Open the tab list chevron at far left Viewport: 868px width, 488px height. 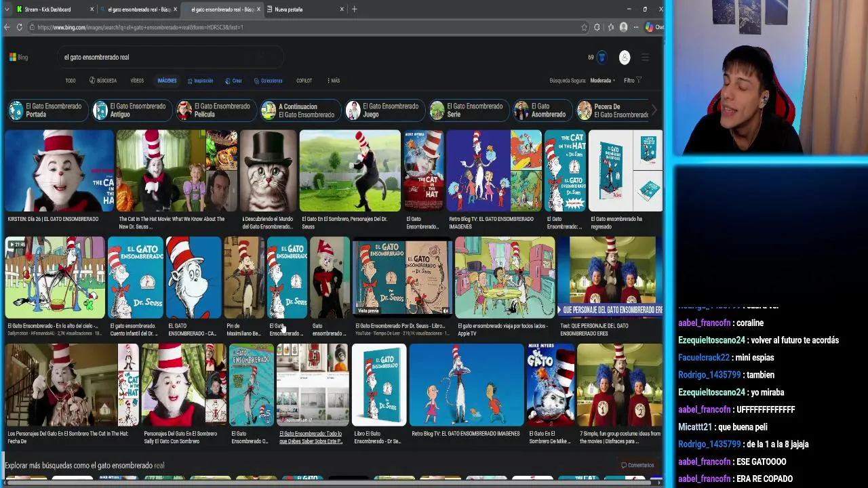pyautogui.click(x=7, y=9)
